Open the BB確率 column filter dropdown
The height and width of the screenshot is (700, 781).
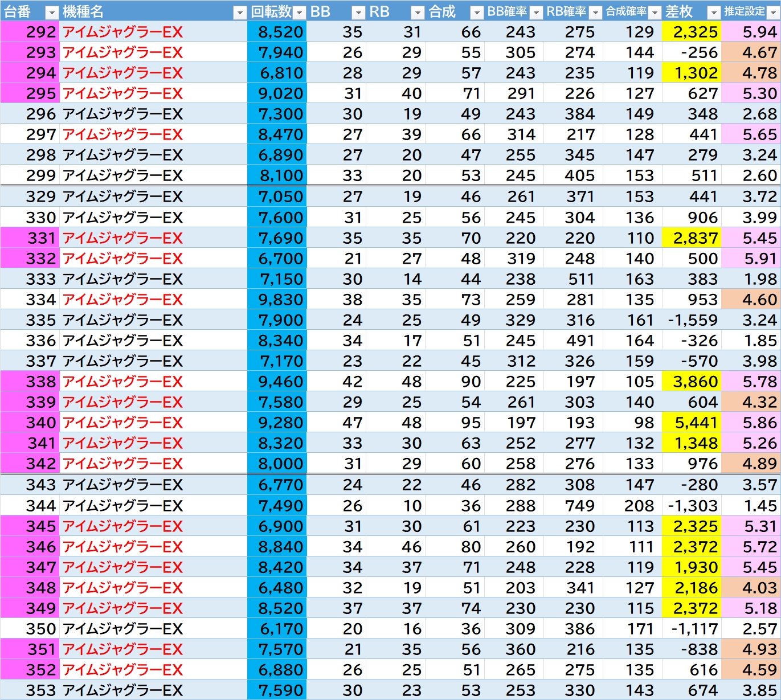[x=536, y=13]
